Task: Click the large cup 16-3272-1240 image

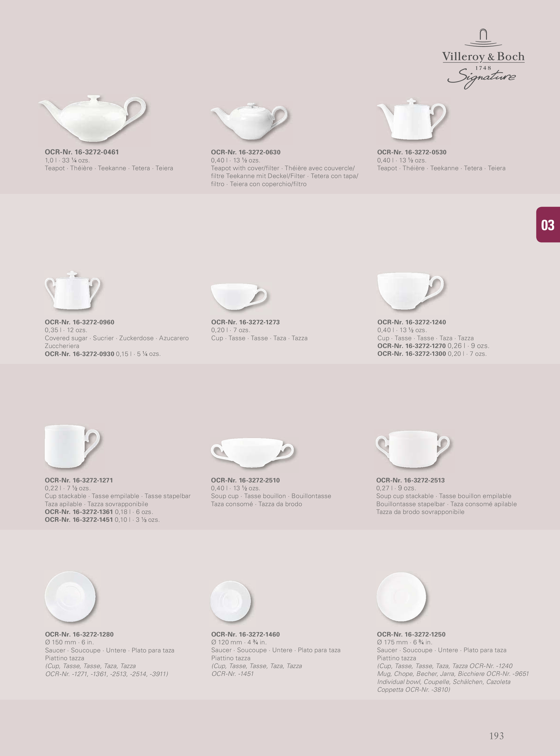Action: pos(410,291)
